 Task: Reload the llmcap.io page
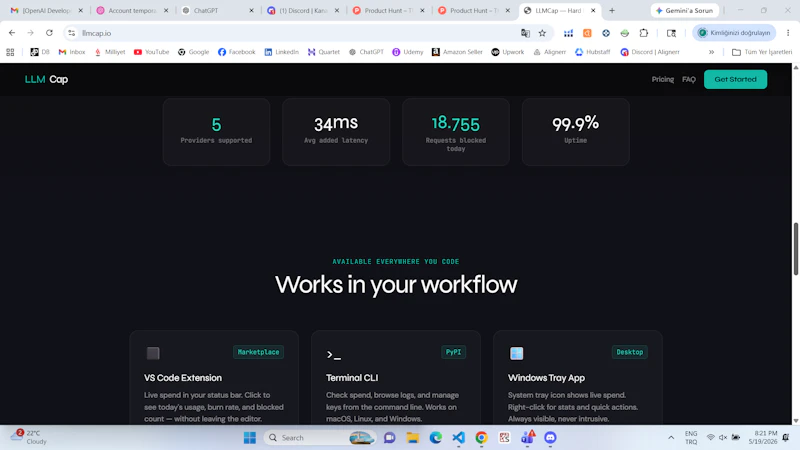tap(49, 33)
